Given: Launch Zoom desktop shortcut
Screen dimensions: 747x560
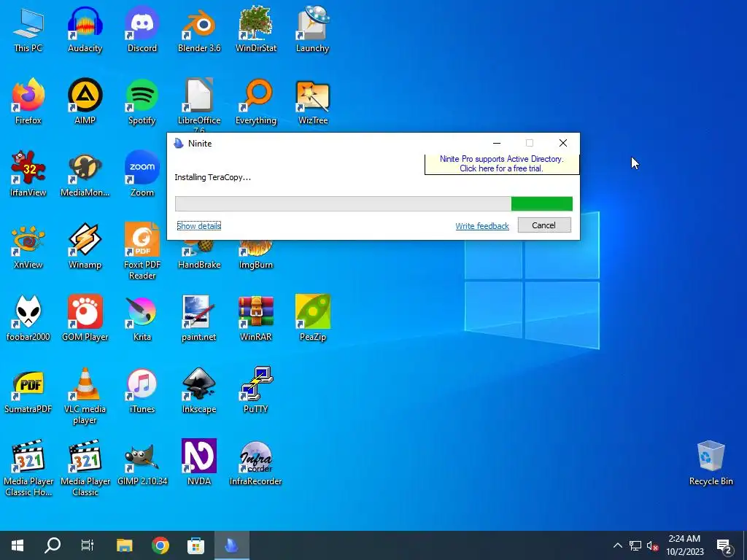Looking at the screenshot, I should coord(142,174).
